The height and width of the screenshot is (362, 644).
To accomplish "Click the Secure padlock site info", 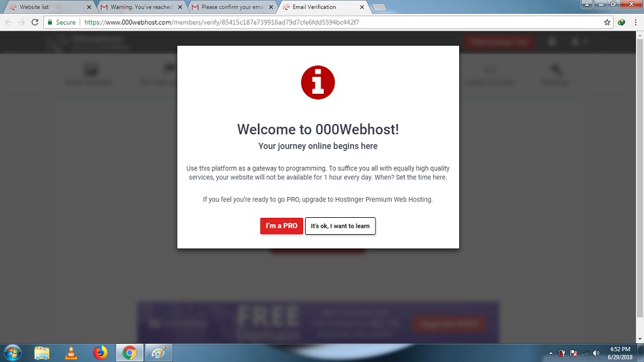I will [x=62, y=22].
